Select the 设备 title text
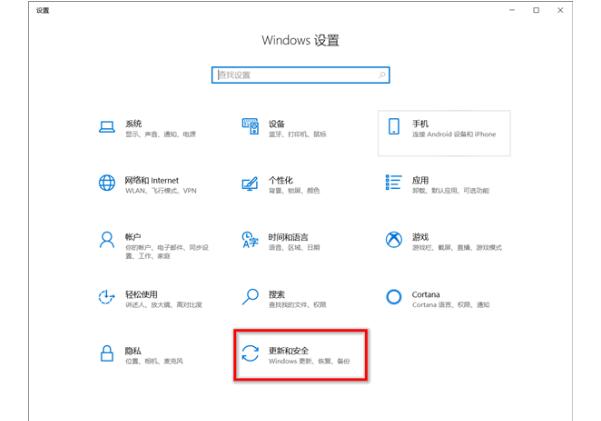Image resolution: width=601 pixels, height=421 pixels. pos(277,123)
